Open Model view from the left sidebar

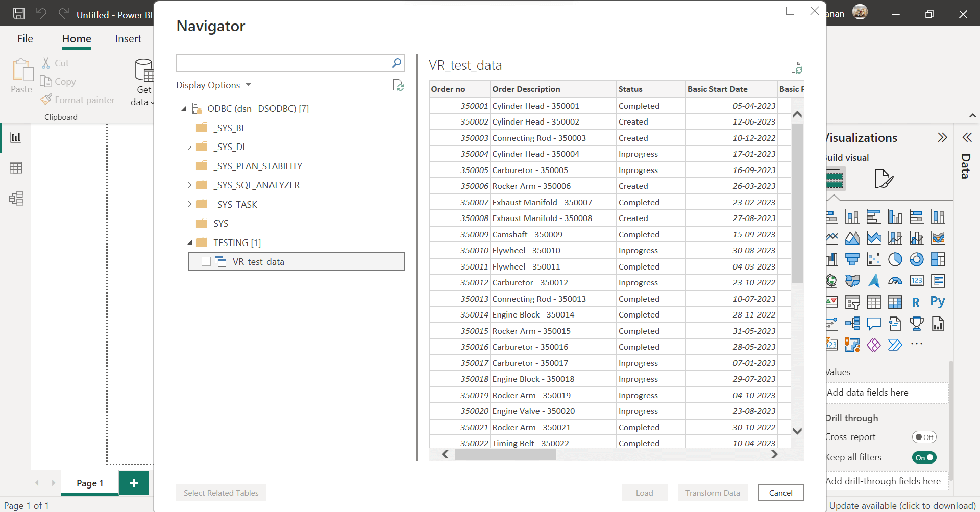(16, 199)
